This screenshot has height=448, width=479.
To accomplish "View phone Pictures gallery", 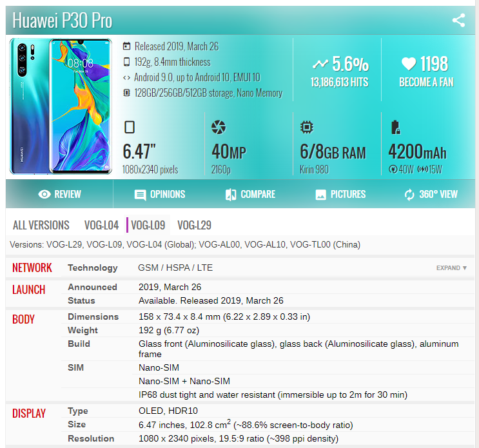I will [x=340, y=194].
